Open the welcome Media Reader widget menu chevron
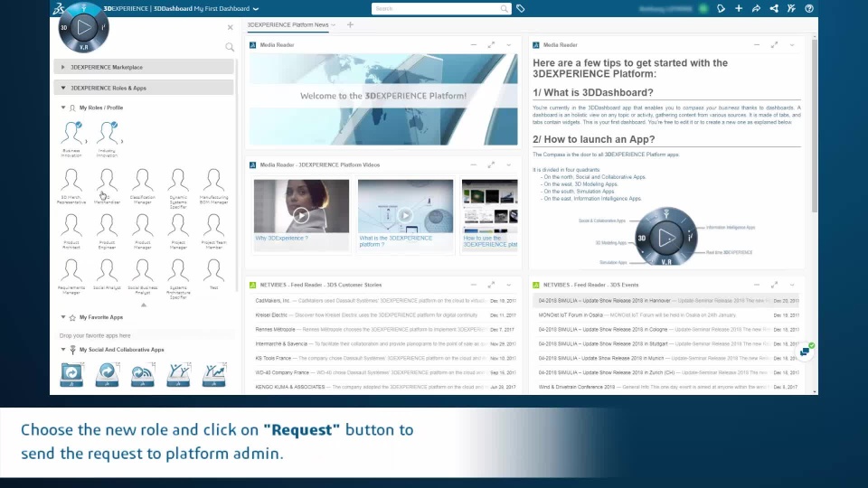Viewport: 868px width, 488px height. [509, 45]
